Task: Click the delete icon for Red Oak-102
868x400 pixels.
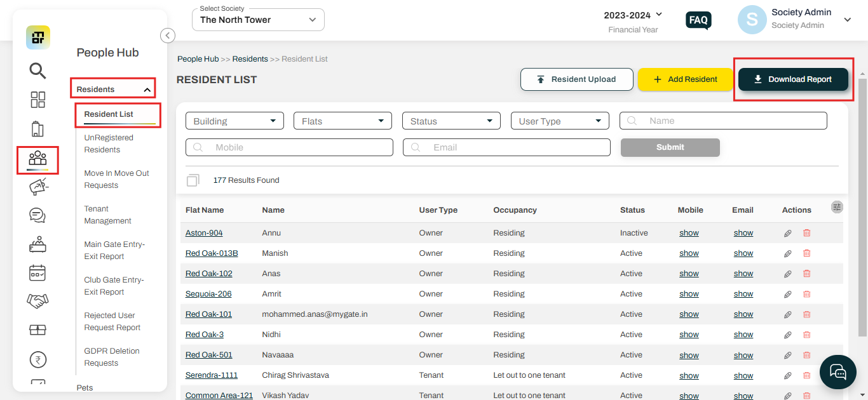Action: point(806,273)
